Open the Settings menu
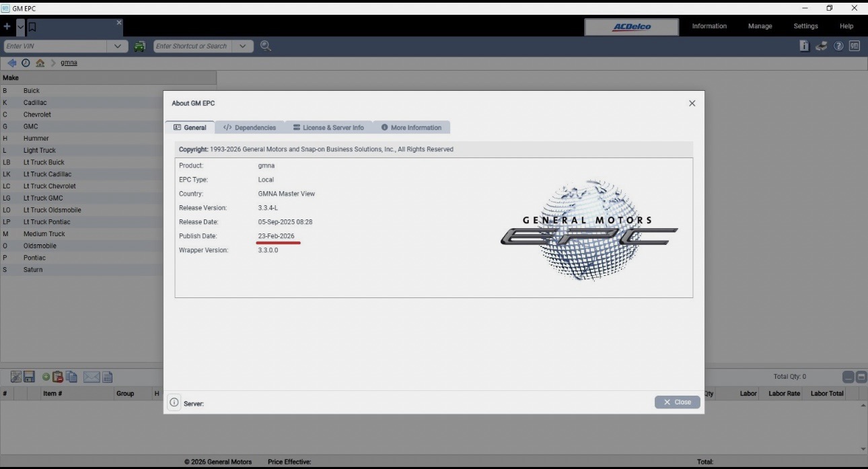Screen dimensions: 868x469 point(805,26)
